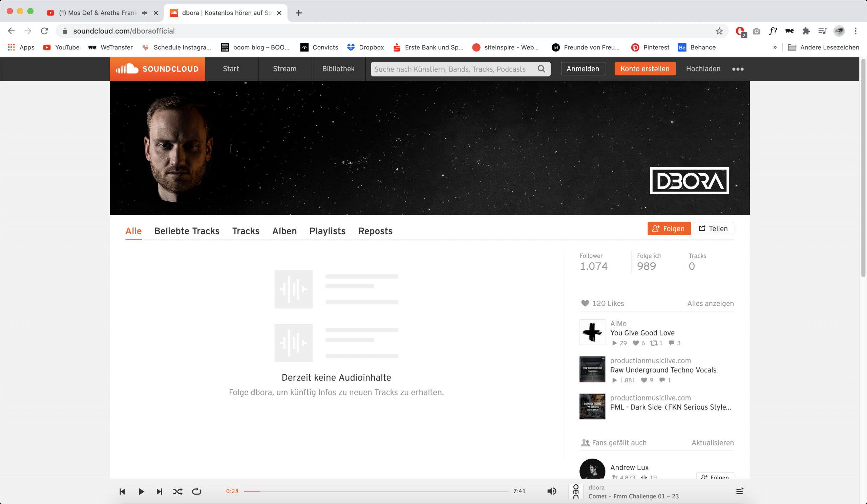The height and width of the screenshot is (504, 867).
Task: Click the Comet track artwork in player
Action: 576,491
